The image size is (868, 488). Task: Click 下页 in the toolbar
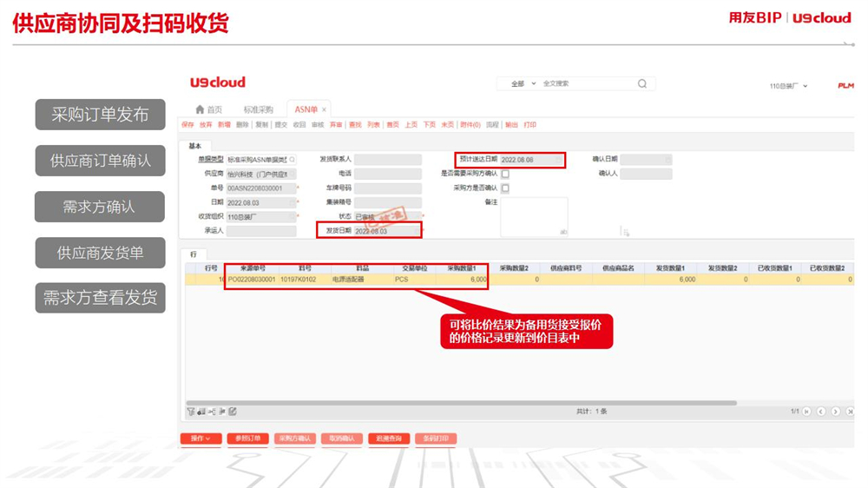click(430, 125)
